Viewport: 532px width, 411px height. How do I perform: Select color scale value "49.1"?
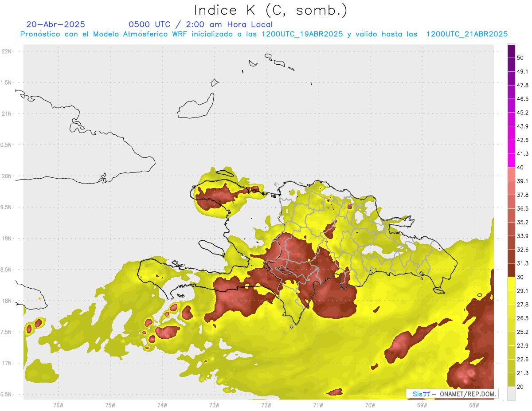(x=523, y=71)
